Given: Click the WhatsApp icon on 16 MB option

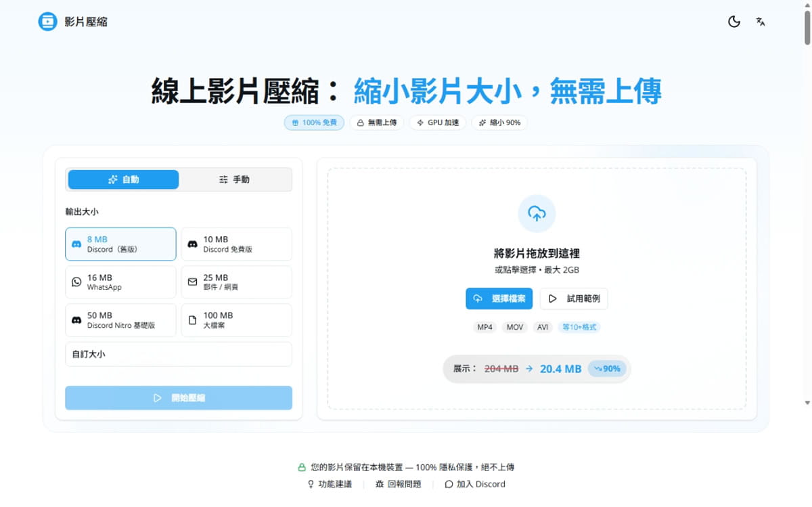Looking at the screenshot, I should pyautogui.click(x=76, y=282).
